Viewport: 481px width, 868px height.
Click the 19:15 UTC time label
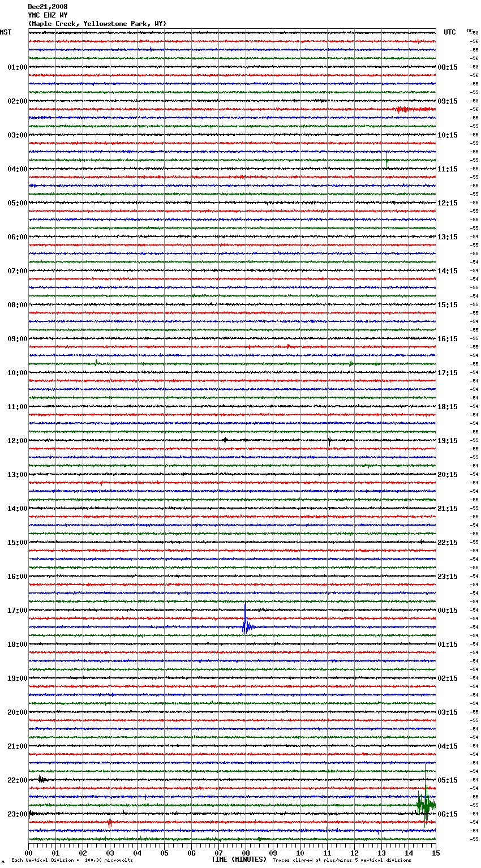coord(448,441)
